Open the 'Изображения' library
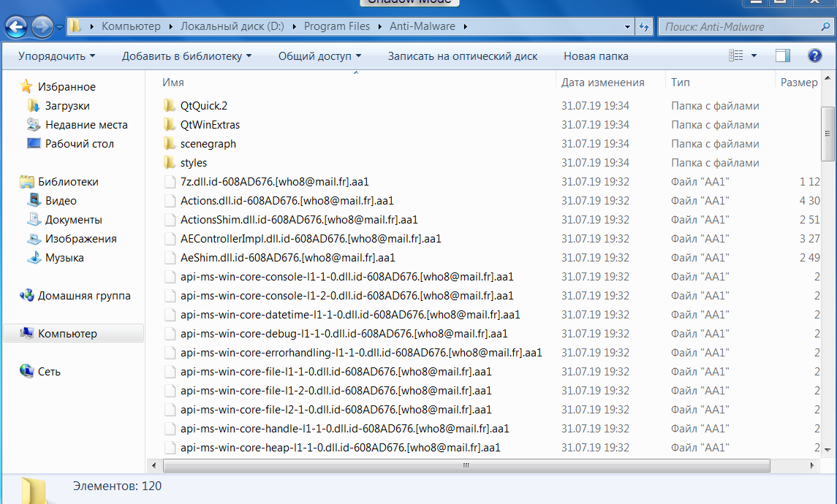This screenshot has width=837, height=504. [x=80, y=238]
